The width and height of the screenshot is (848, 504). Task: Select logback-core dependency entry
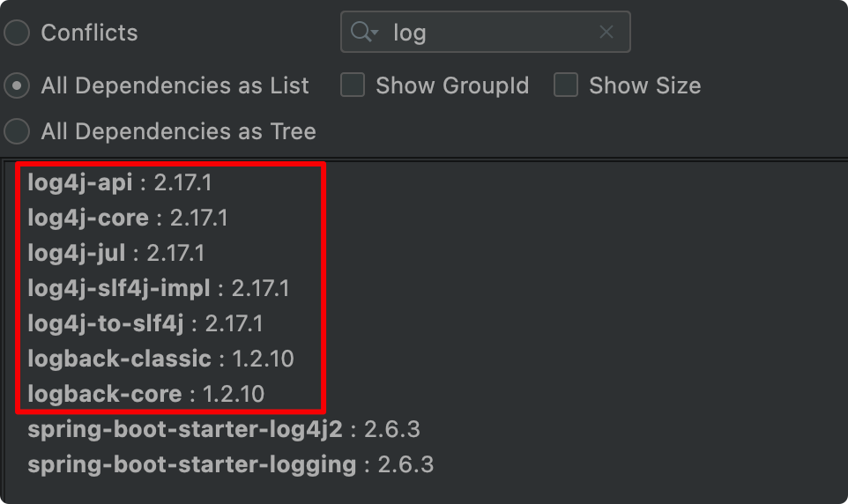tap(145, 394)
